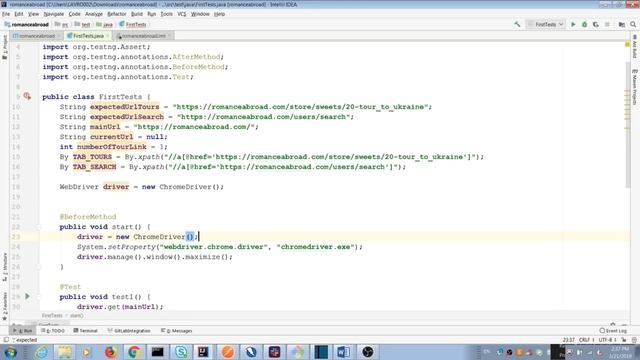640x360 pixels.
Task: Open Microsoft Word from the taskbar
Action: pyautogui.click(x=343, y=352)
